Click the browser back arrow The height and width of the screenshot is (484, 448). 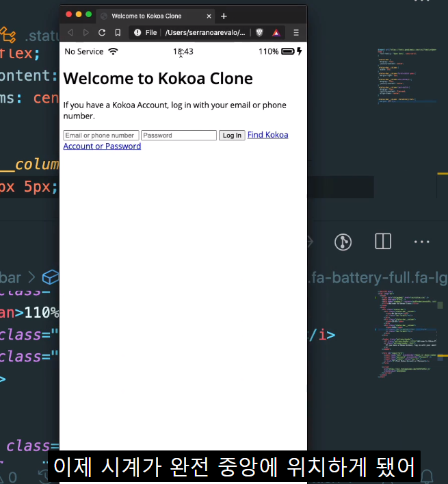70,32
